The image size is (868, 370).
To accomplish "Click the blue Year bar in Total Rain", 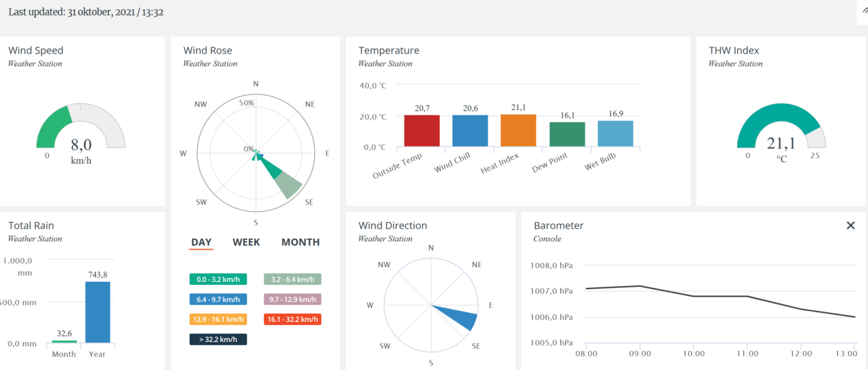I will pyautogui.click(x=98, y=312).
